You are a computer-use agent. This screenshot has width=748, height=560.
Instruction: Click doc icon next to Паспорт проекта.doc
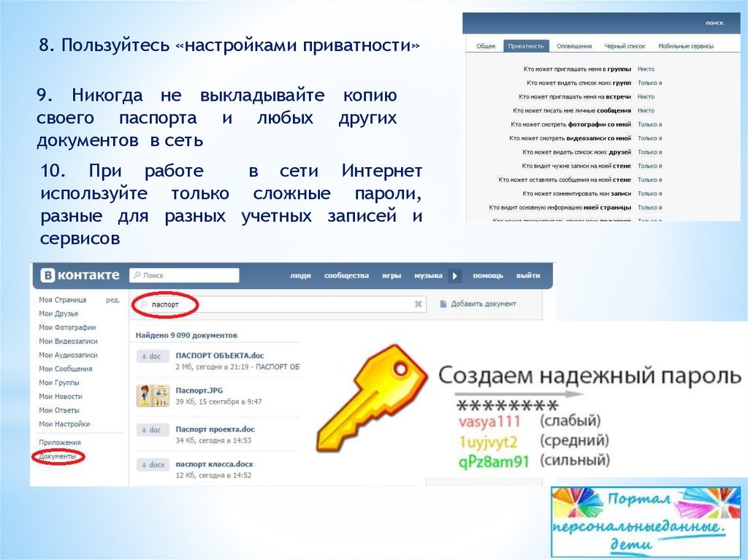[x=153, y=430]
